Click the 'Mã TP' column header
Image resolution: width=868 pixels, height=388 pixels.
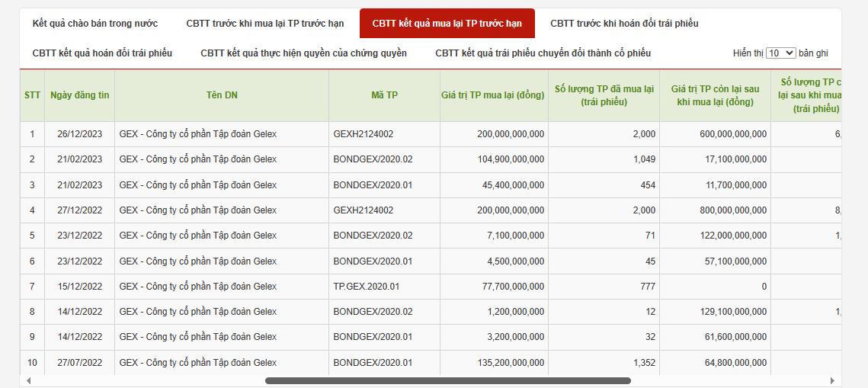[384, 95]
